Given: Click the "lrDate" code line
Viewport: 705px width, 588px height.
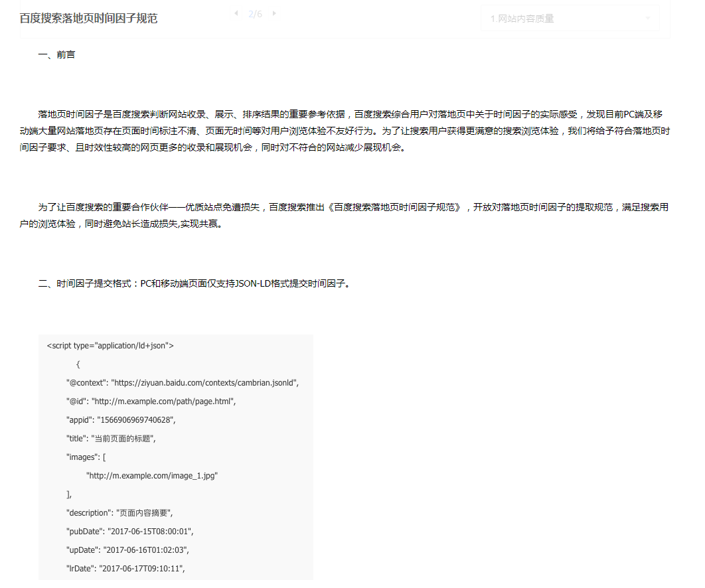Looking at the screenshot, I should (x=125, y=569).
